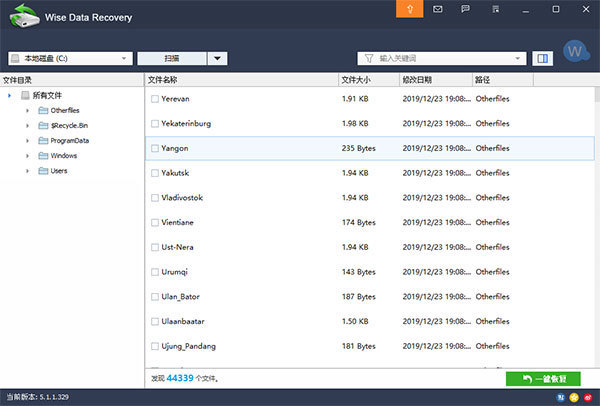The image size is (600, 406).
Task: Click the 44339 found files count
Action: click(180, 378)
